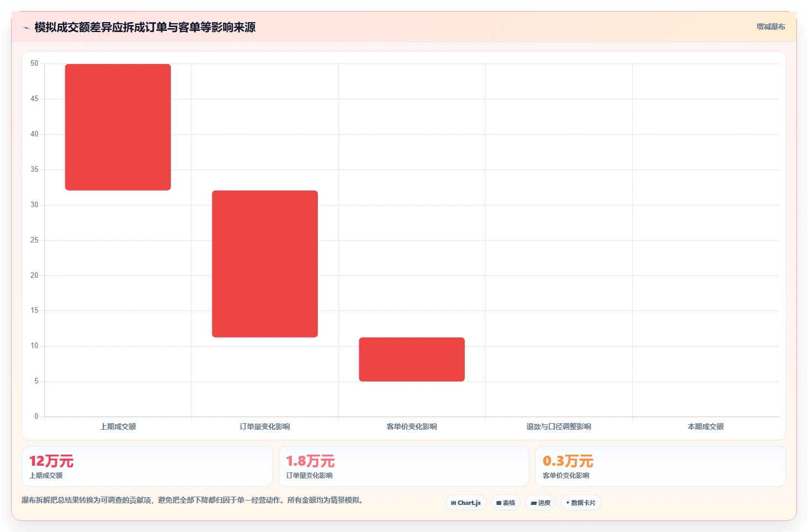Click the chart title 模拟成交额差异应拆成订单与客单等影响来源

(145, 27)
